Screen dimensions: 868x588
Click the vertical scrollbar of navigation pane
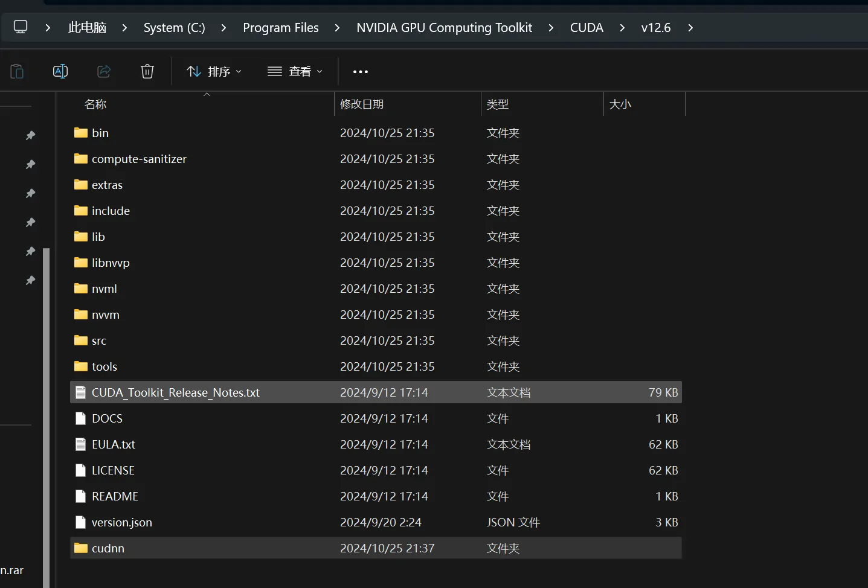pos(47,417)
